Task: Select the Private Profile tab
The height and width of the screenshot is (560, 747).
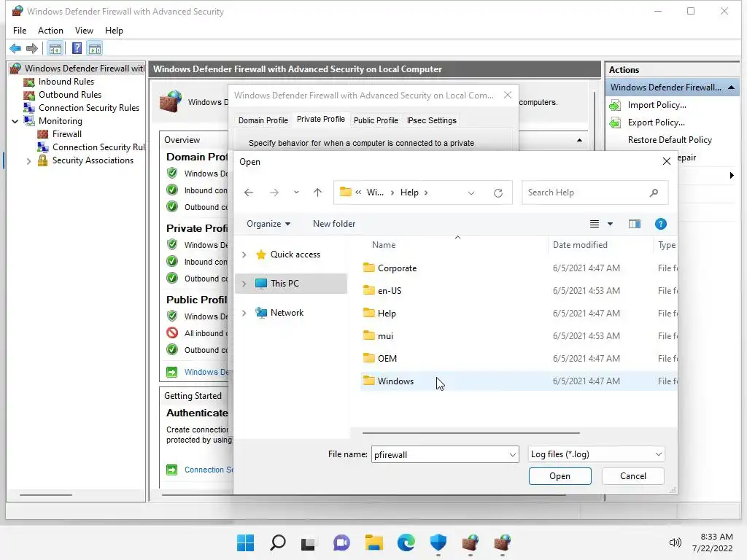Action: pos(321,119)
